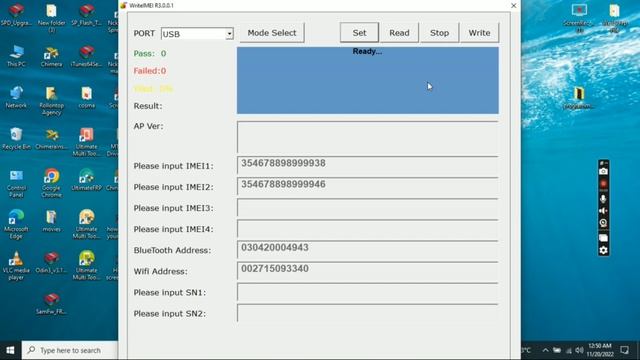Click the camera screenshot icon in recorder toolbar
The image size is (640, 360).
[603, 171]
